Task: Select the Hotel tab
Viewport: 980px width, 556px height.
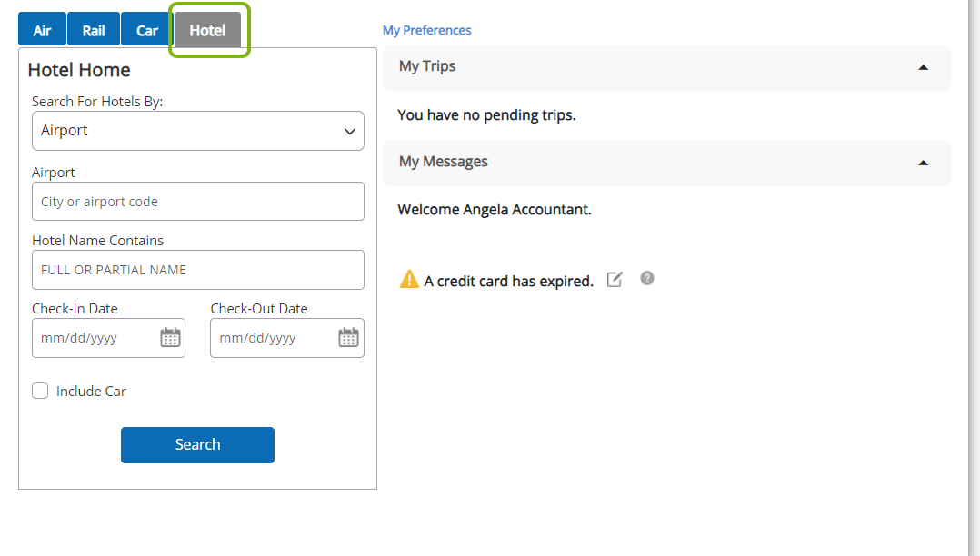Action: click(x=207, y=29)
